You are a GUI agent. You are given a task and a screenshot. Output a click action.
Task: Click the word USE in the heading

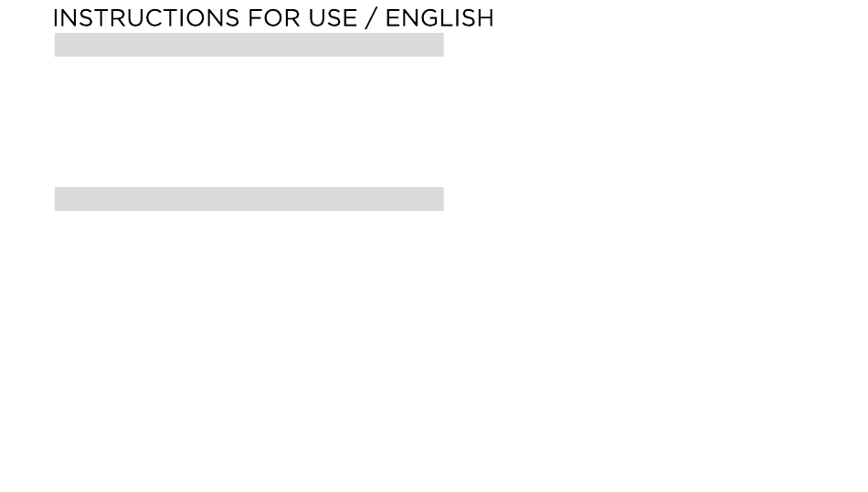pyautogui.click(x=333, y=18)
